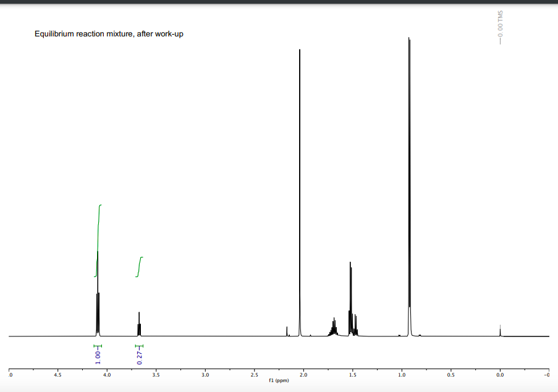Click the 4.5 ppm axis tick label
The width and height of the screenshot is (558, 392).
(x=57, y=374)
